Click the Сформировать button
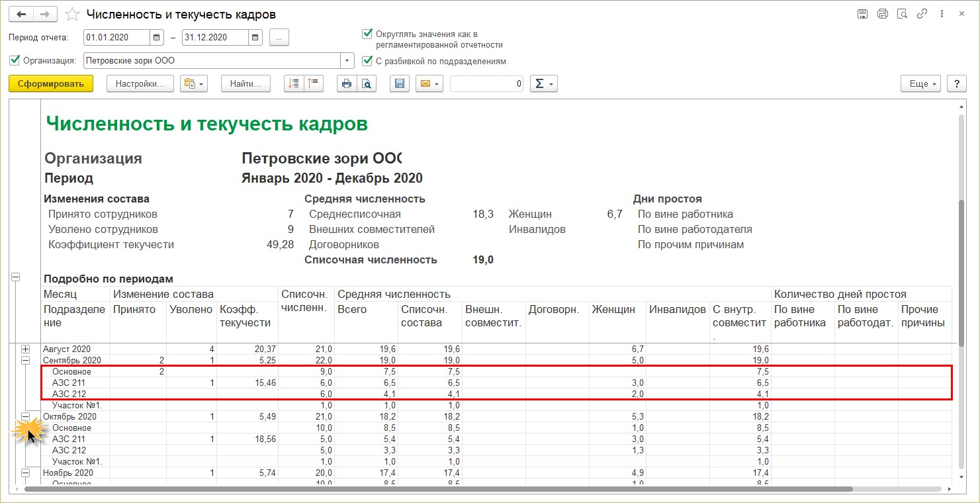980x503 pixels. tap(51, 83)
